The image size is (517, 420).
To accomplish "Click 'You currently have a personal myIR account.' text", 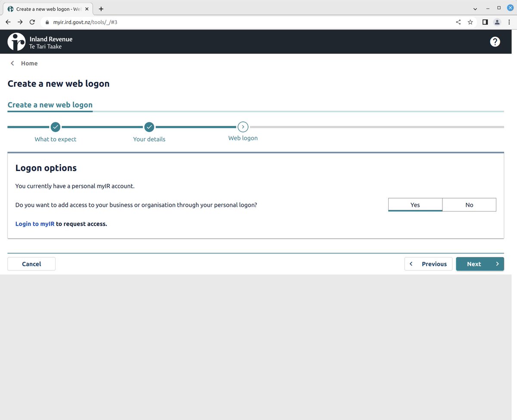I will [75, 186].
